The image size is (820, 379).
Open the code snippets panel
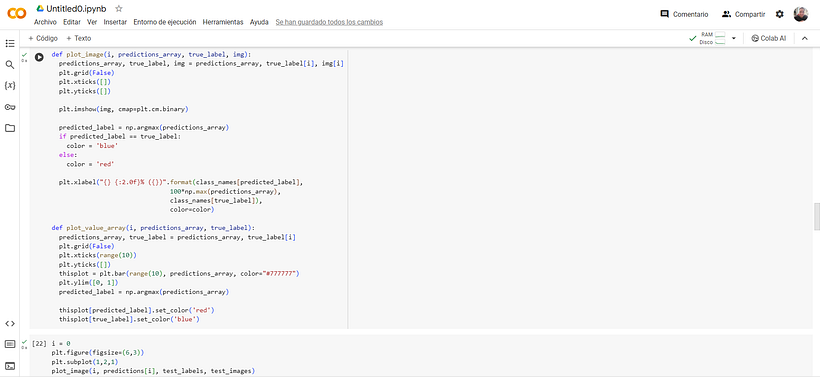coord(10,324)
